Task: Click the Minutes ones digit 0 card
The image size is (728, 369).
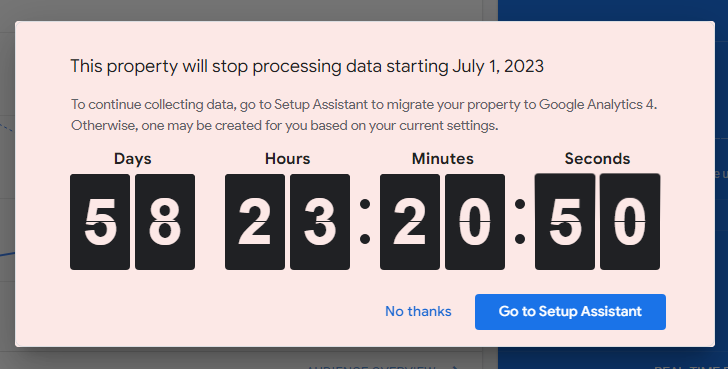Action: tap(475, 222)
